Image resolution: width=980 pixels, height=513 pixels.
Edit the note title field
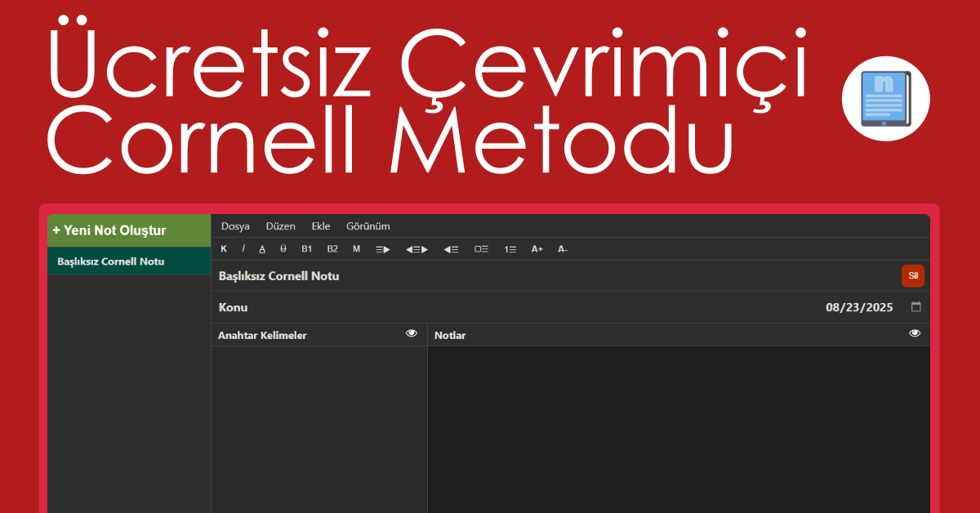coord(555,276)
